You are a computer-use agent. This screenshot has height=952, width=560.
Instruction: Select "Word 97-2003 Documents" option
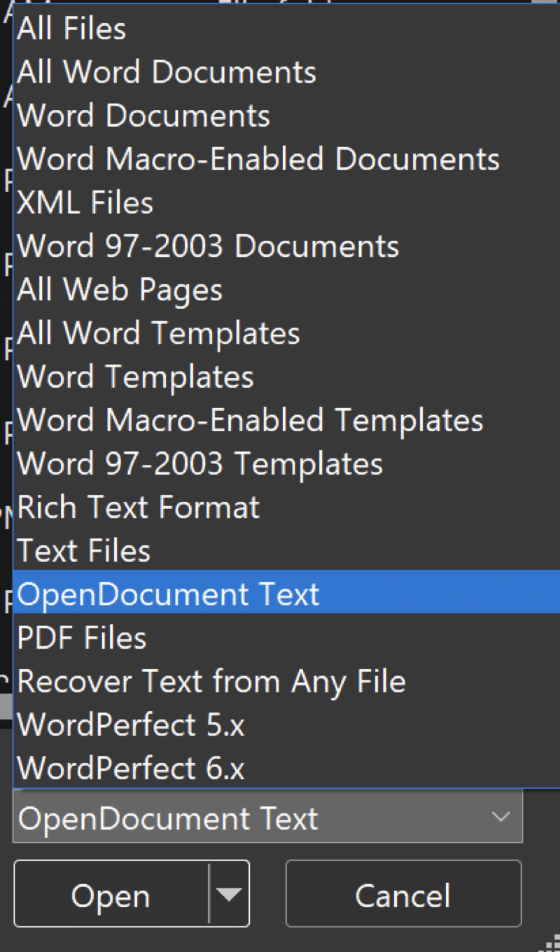click(208, 246)
